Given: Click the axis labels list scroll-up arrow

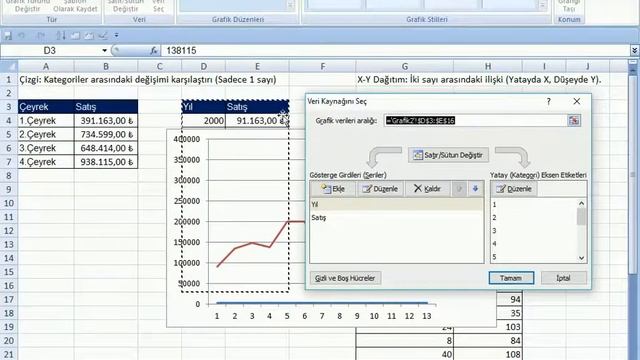Looking at the screenshot, I should [x=581, y=203].
